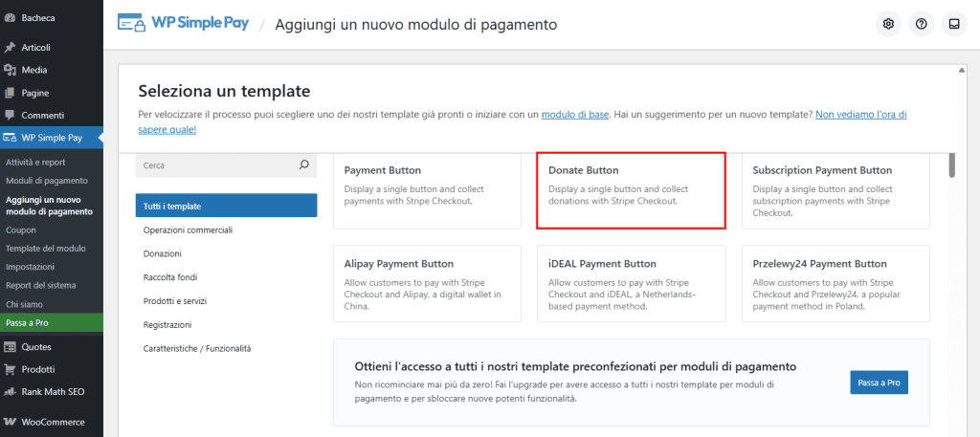This screenshot has width=980, height=437.
Task: Select Tutti i template category
Action: pyautogui.click(x=226, y=206)
